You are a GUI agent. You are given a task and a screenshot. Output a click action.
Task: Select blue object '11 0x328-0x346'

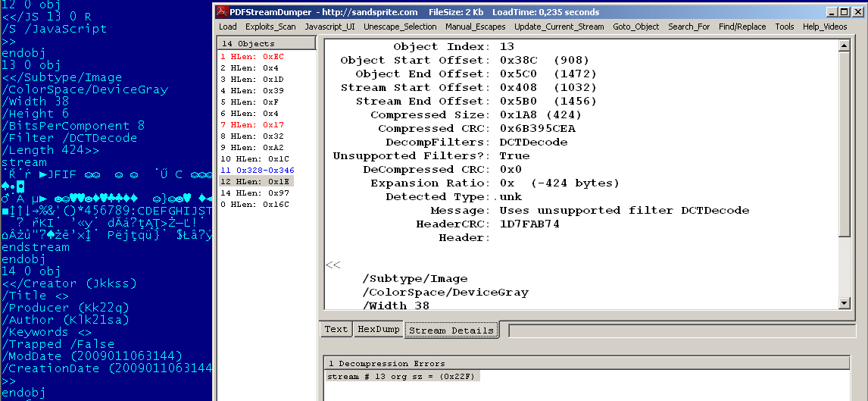257,170
